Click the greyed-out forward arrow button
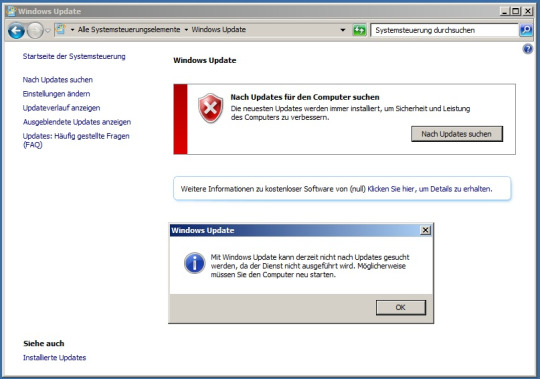This screenshot has width=540, height=379. click(35, 30)
